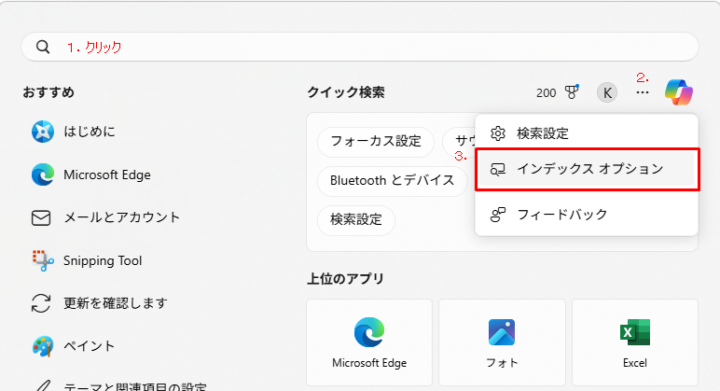The width and height of the screenshot is (720, 391).
Task: Open the three-dots options menu
Action: pos(642,93)
